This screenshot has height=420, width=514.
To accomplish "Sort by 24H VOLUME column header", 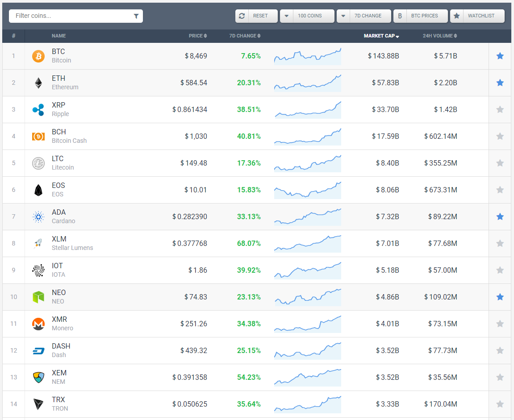I will coord(439,36).
